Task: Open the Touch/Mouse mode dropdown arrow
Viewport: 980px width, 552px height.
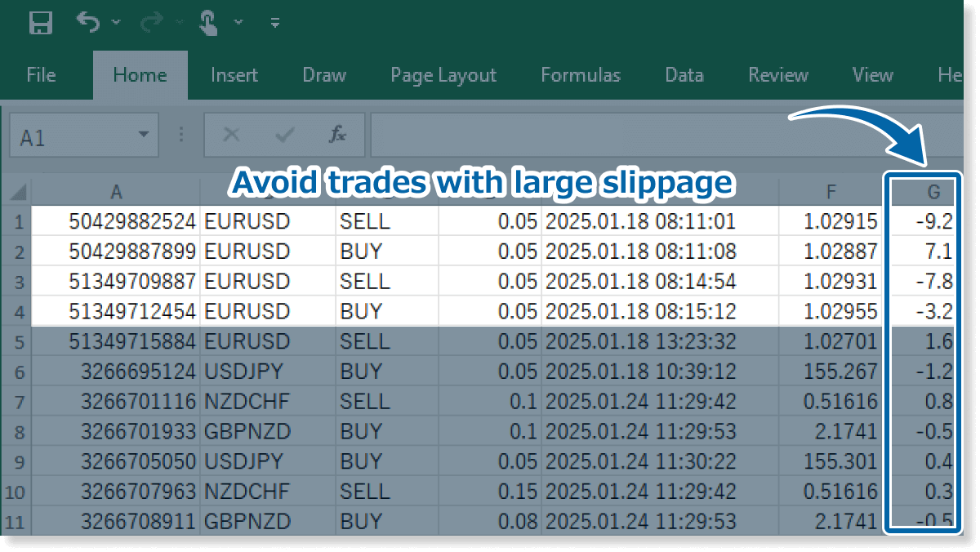Action: (238, 23)
